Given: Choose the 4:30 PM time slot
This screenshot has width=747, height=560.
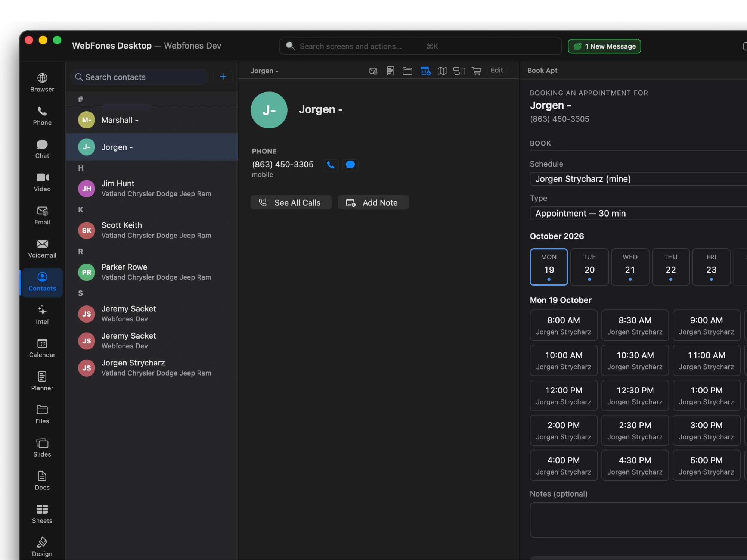Looking at the screenshot, I should pyautogui.click(x=635, y=466).
